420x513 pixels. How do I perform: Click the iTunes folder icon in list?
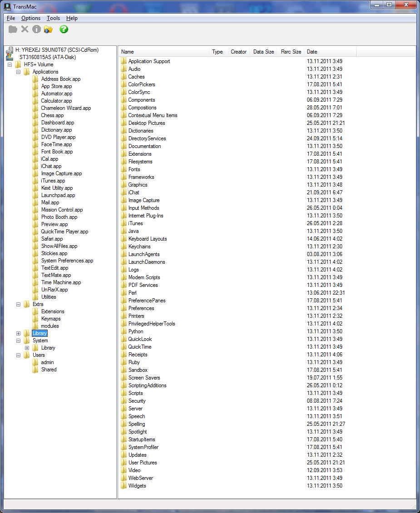click(x=124, y=223)
